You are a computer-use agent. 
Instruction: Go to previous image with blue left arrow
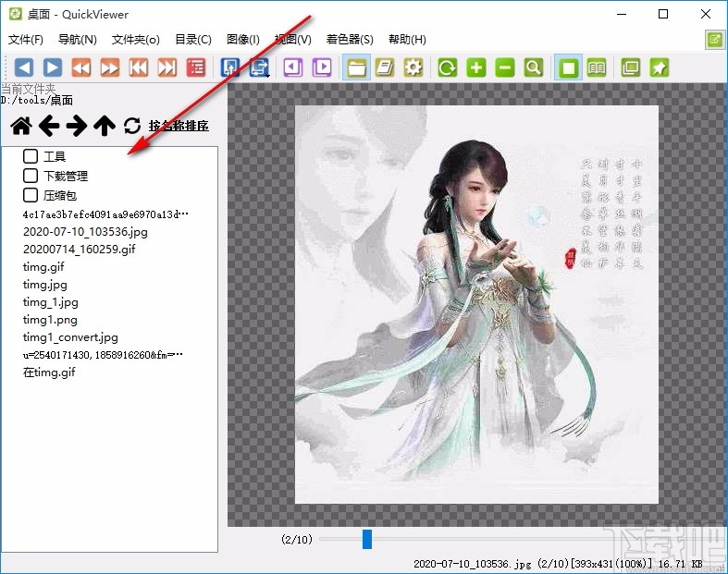24,67
